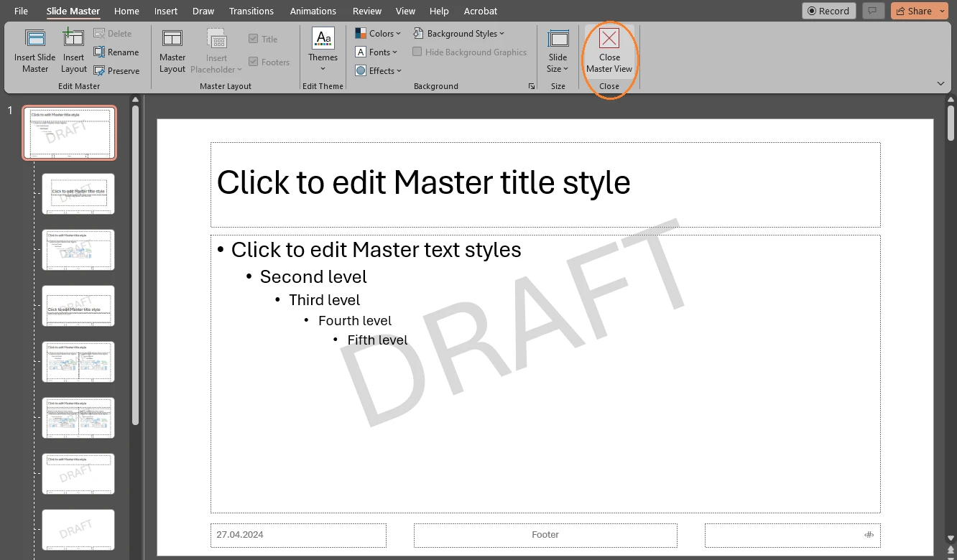Screen dimensions: 957x560
Task: Open the Effects theme menu
Action: click(x=379, y=70)
